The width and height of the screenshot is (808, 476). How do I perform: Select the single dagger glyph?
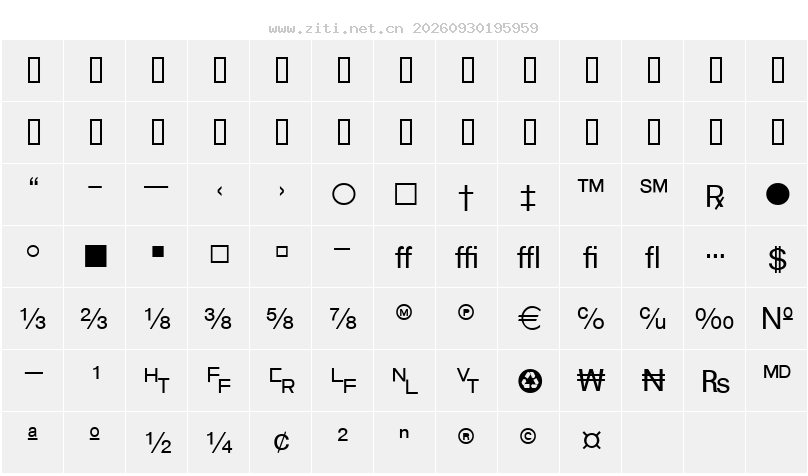coord(466,197)
